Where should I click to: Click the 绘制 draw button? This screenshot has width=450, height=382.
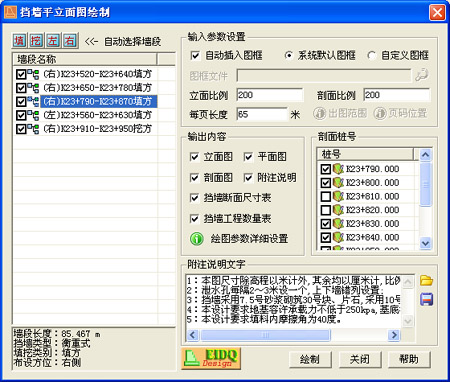(310, 359)
